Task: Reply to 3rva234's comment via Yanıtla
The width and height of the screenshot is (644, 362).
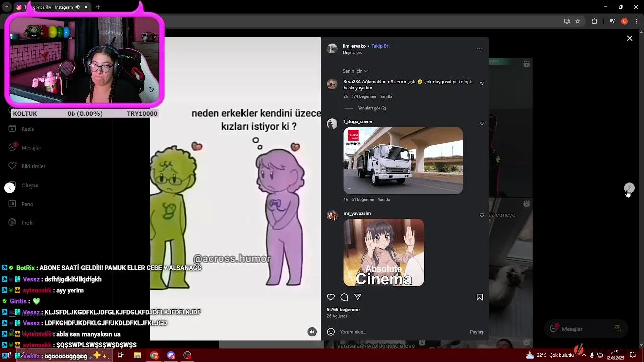Action: click(x=386, y=96)
